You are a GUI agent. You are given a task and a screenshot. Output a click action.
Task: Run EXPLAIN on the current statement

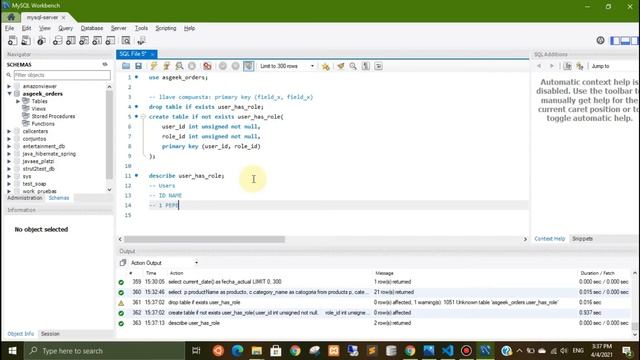click(179, 66)
